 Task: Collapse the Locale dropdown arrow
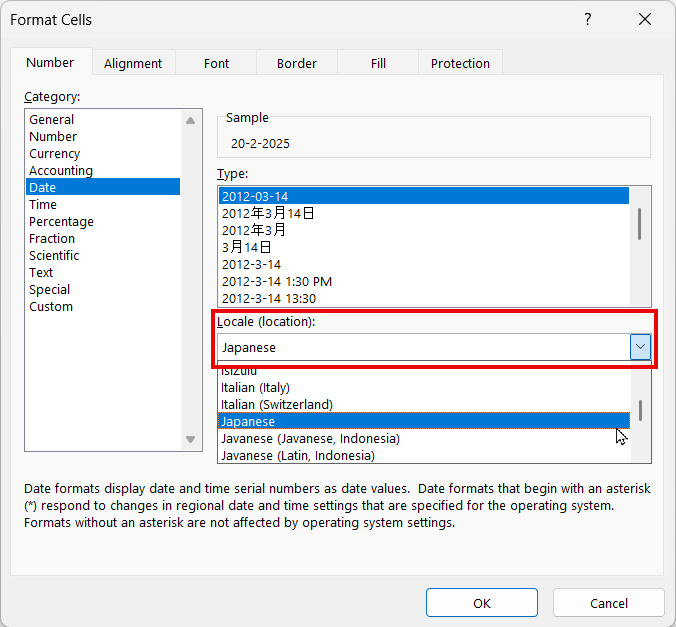coord(640,347)
